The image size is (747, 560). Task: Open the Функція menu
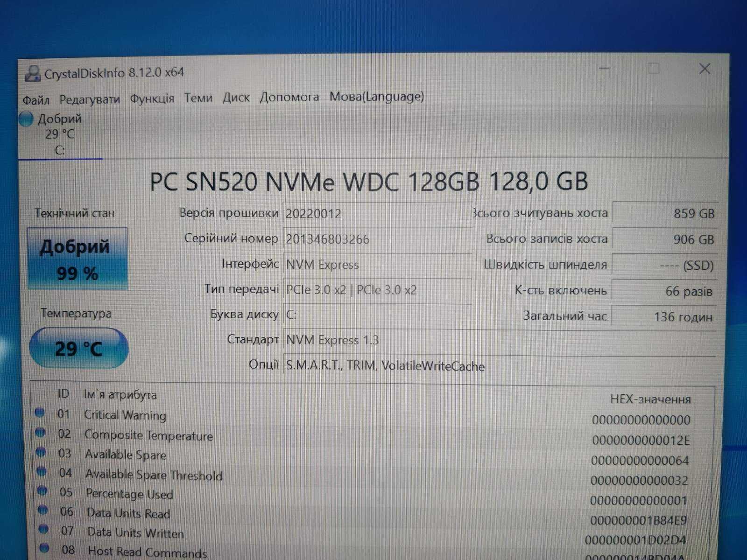[152, 98]
